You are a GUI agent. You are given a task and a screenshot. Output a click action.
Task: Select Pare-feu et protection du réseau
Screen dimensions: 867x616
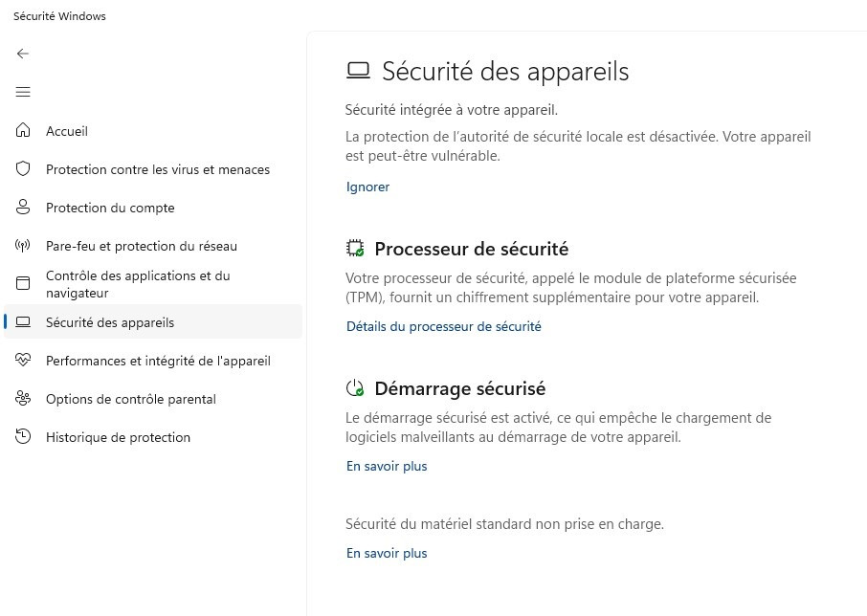point(142,246)
